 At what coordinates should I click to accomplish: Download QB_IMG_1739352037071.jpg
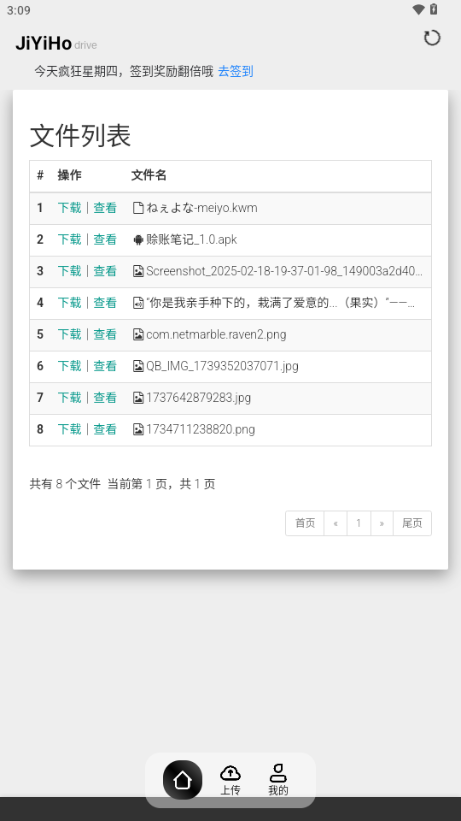[x=69, y=365]
